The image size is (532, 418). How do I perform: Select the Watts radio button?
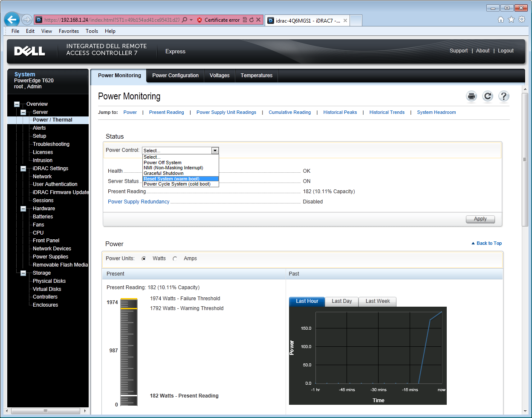tap(144, 258)
